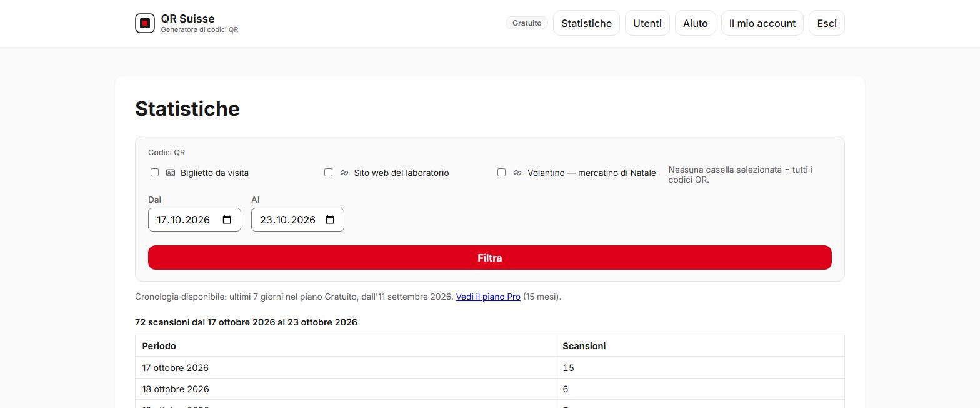The height and width of the screenshot is (408, 980).
Task: Go to the Utenti page
Action: pos(647,23)
